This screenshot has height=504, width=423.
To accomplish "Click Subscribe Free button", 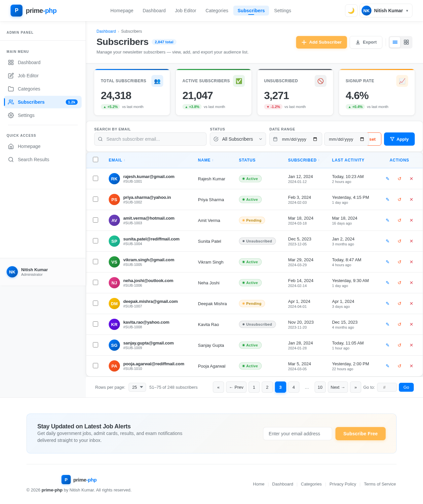I will point(361,434).
